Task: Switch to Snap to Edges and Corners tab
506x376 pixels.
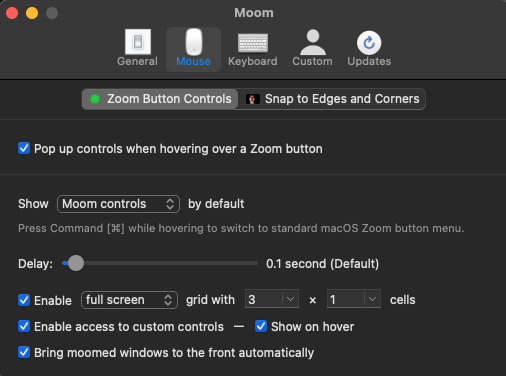Action: 332,99
